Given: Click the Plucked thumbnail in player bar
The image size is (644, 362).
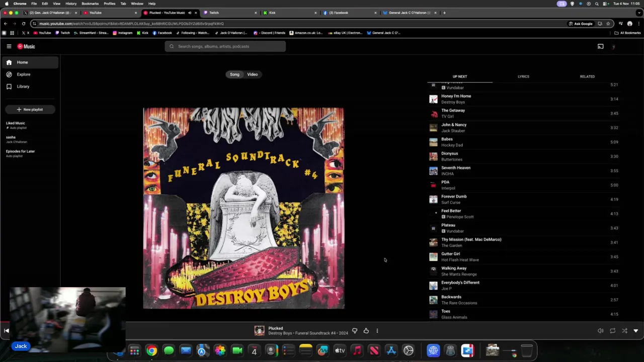Looking at the screenshot, I should point(259,331).
